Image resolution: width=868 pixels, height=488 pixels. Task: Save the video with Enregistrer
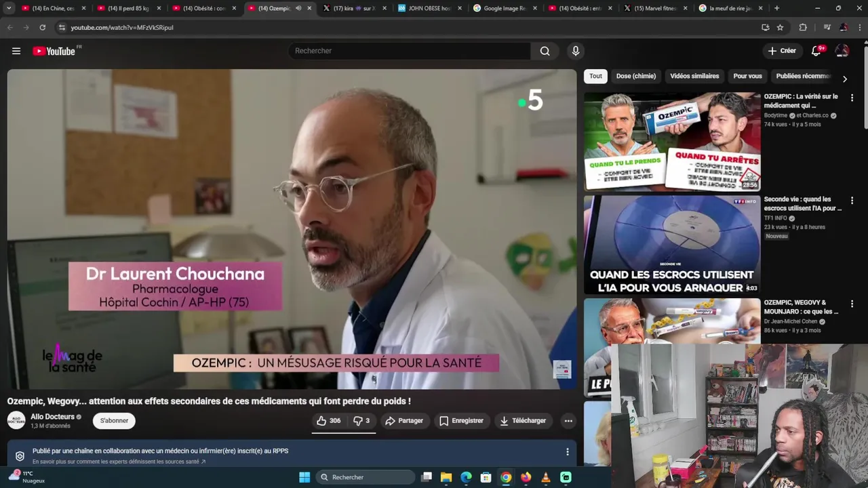click(x=461, y=421)
